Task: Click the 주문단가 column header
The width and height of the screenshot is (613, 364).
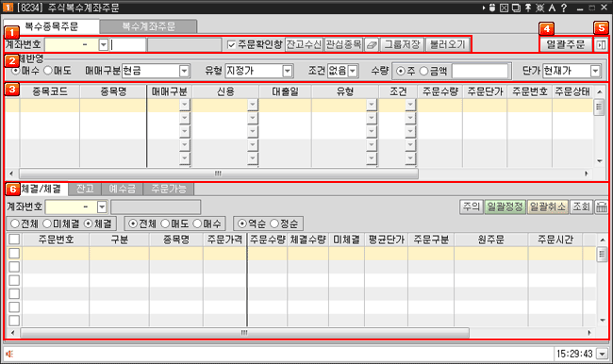Action: 485,91
